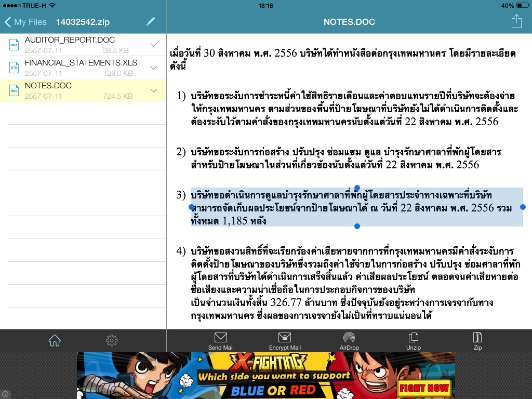Open the ad info icon
The image size is (532, 399).
point(5,395)
